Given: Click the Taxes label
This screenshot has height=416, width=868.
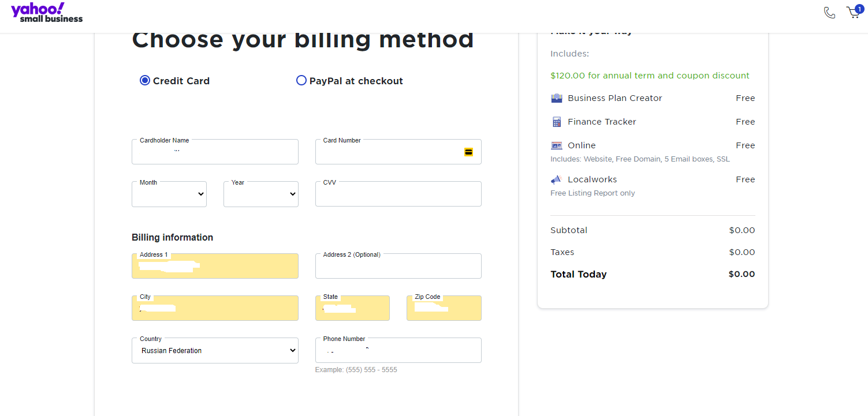Looking at the screenshot, I should [x=562, y=252].
